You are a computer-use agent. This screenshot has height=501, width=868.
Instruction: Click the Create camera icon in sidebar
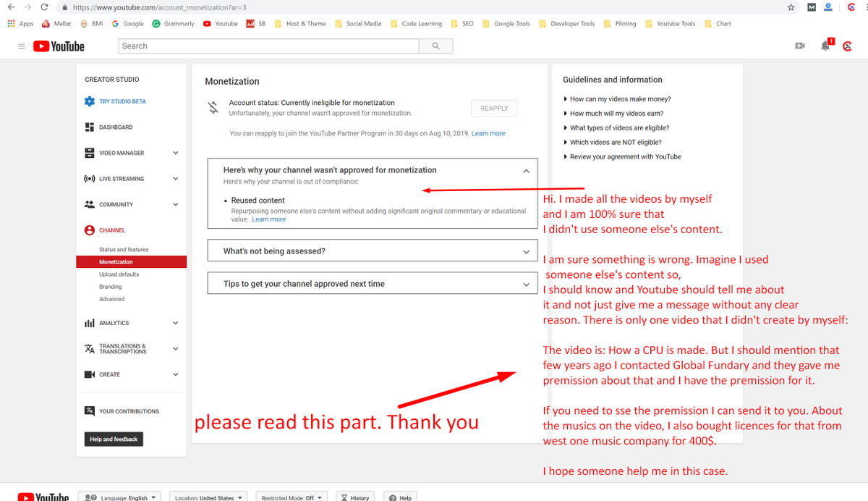(x=90, y=374)
